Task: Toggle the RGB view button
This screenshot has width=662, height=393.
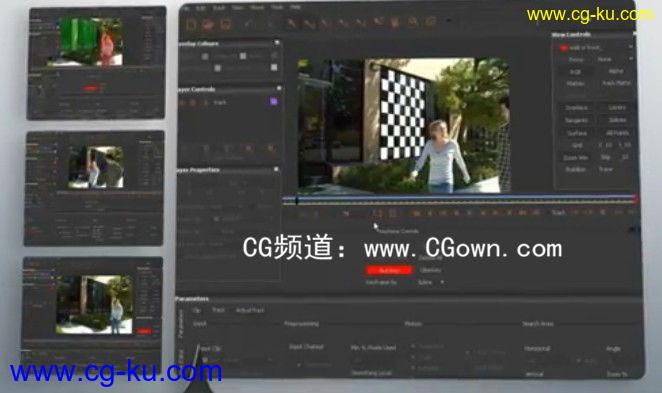Action: point(575,72)
